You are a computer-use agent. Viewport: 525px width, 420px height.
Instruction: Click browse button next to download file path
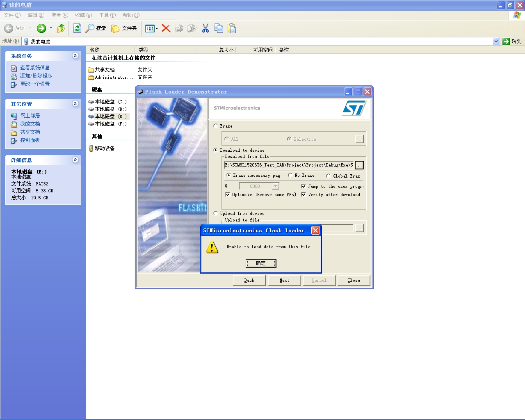(359, 165)
